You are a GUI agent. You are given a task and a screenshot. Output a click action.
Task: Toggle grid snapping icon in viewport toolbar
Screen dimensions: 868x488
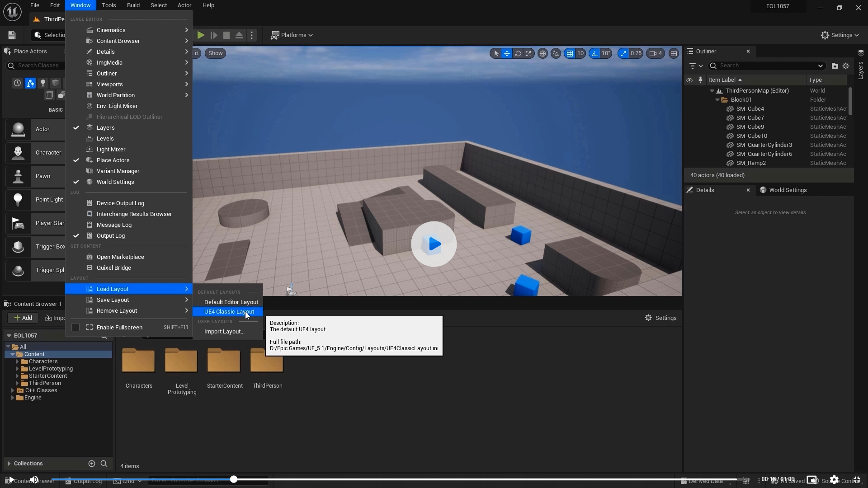tap(570, 54)
